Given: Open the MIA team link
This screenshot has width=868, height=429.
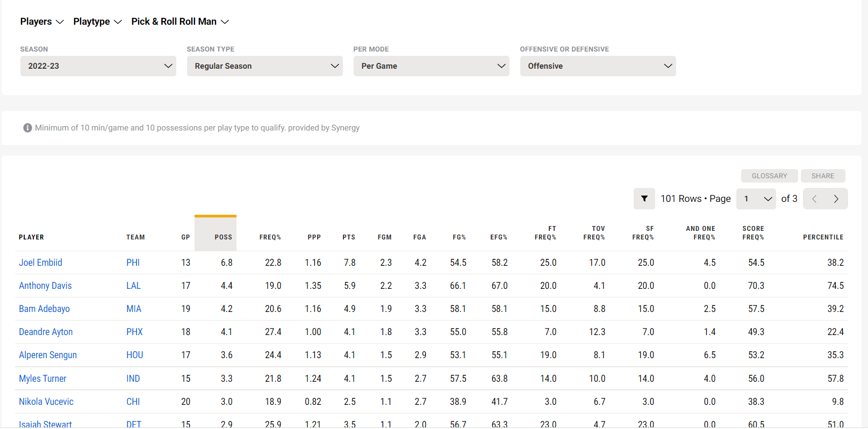Looking at the screenshot, I should 134,309.
